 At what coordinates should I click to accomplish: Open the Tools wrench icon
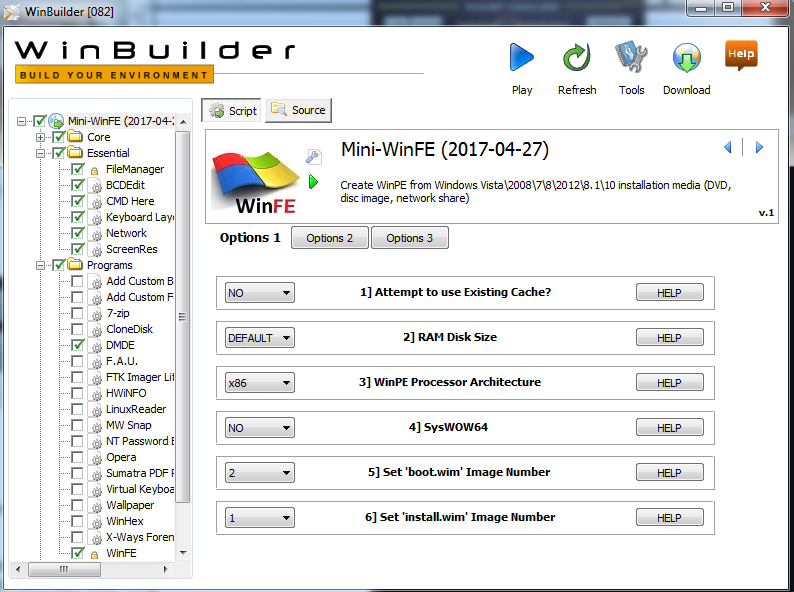tap(631, 56)
